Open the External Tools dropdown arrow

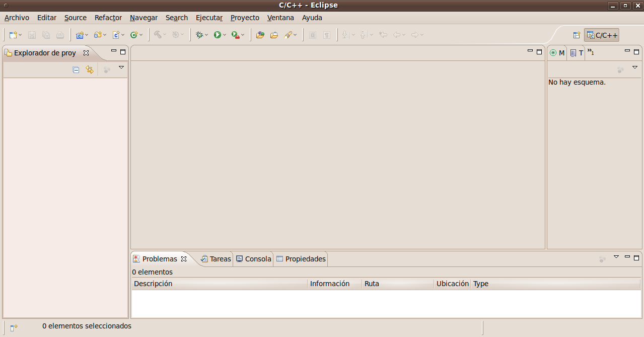tap(243, 35)
